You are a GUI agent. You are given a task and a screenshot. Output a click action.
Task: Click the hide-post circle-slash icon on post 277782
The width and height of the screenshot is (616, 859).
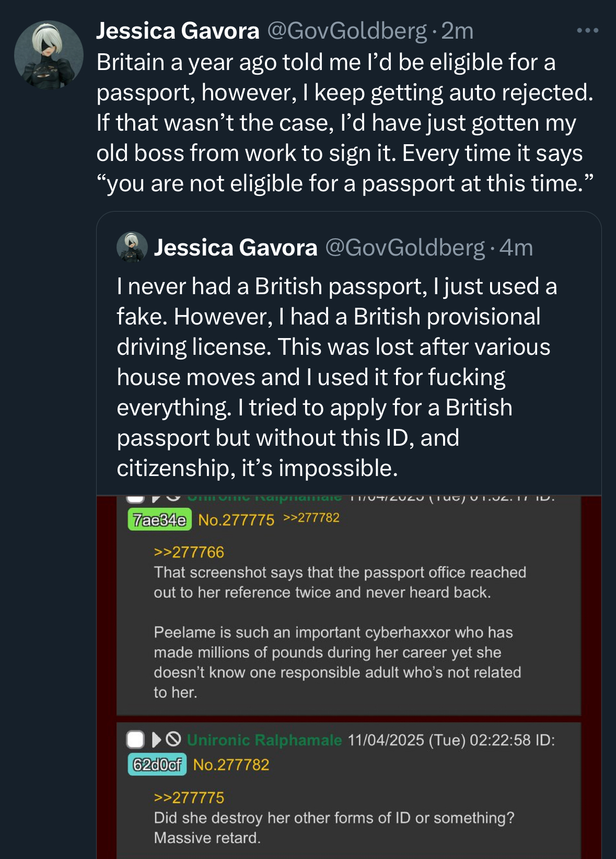tap(173, 739)
